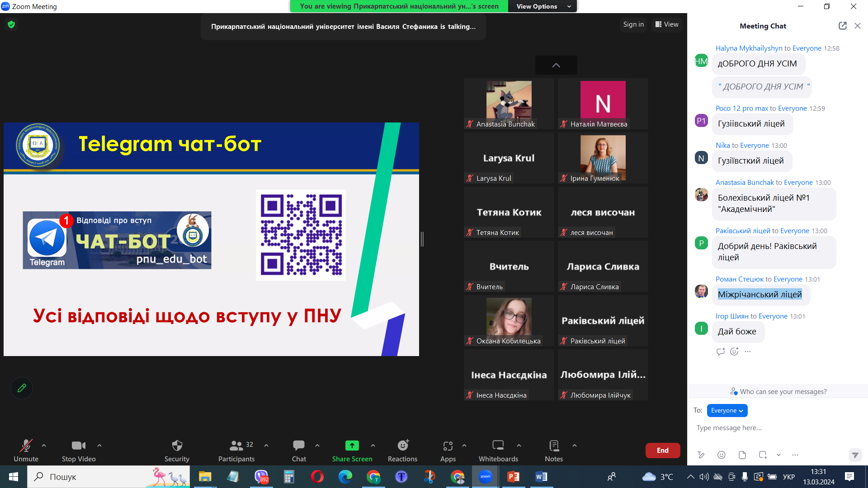868x488 pixels.
Task: Stop Video camera toggle
Action: coord(79,446)
